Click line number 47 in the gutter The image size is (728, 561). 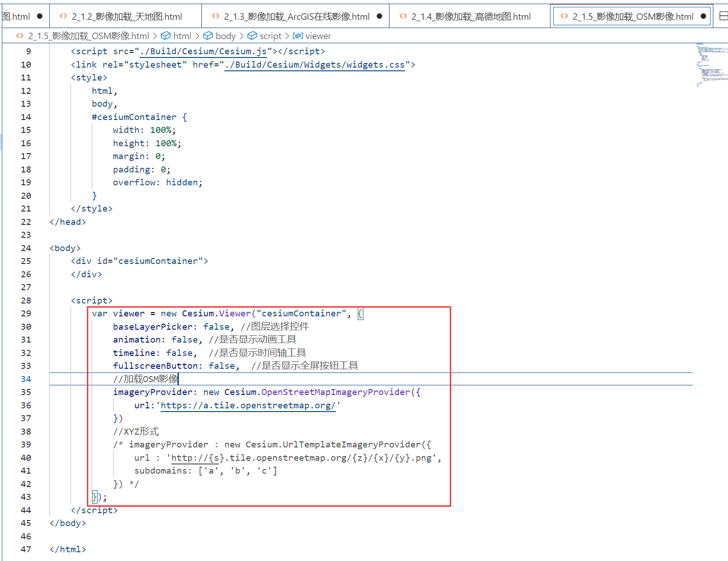(26, 550)
